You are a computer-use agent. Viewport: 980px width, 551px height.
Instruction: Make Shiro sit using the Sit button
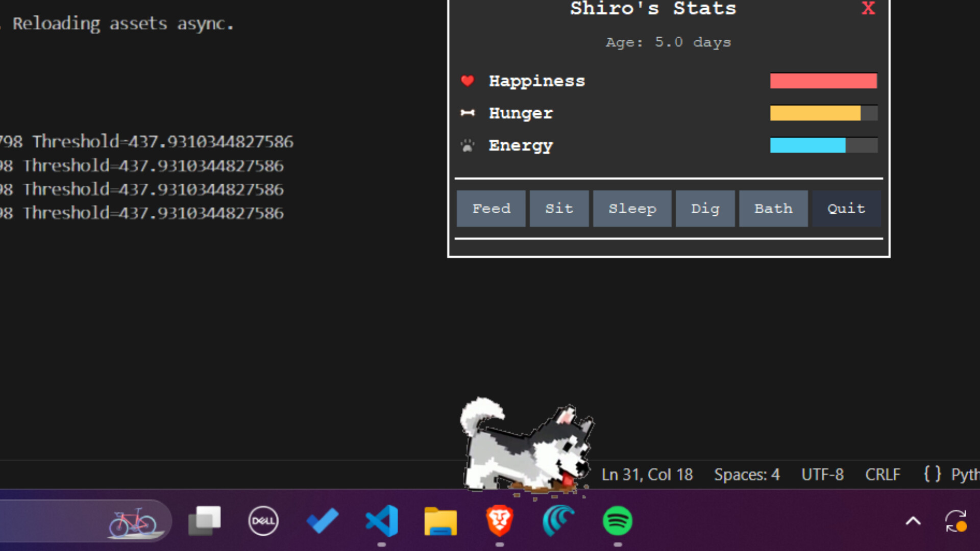point(558,208)
